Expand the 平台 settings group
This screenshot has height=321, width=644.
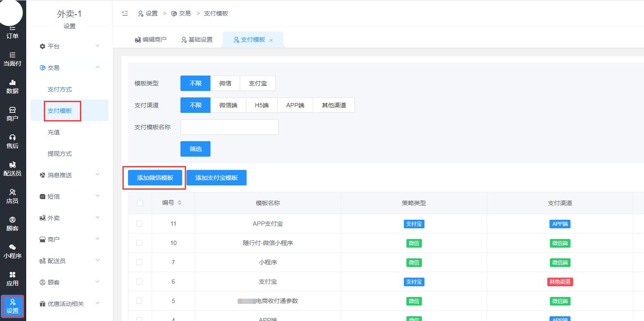(x=70, y=46)
